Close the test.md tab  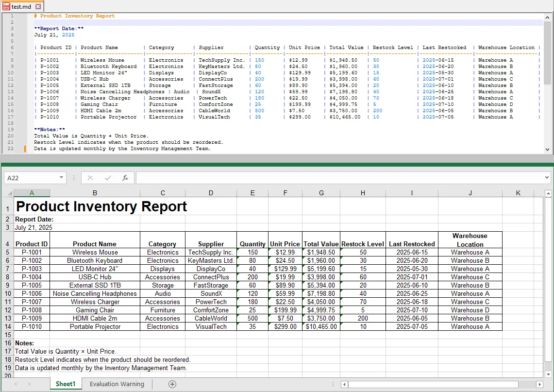coord(38,7)
